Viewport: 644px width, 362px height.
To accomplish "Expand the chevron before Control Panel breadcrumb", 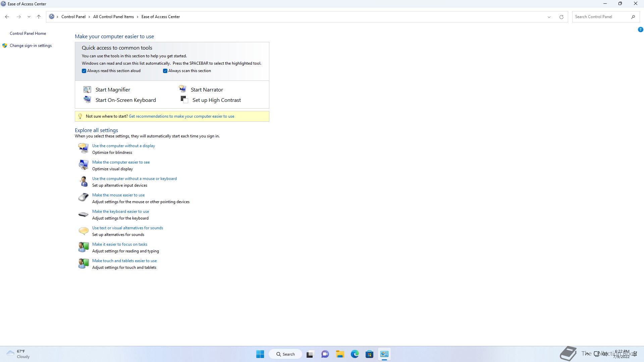I will [58, 17].
